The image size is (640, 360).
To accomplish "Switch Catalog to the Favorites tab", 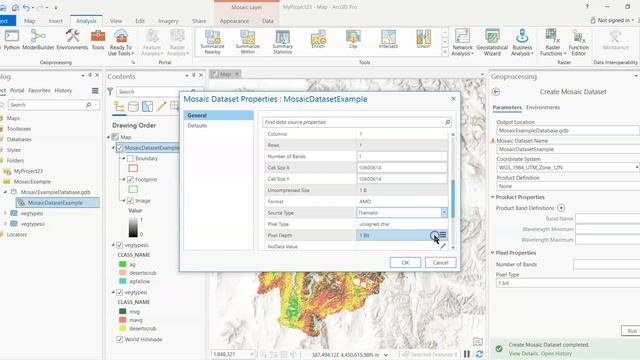I will (x=39, y=90).
